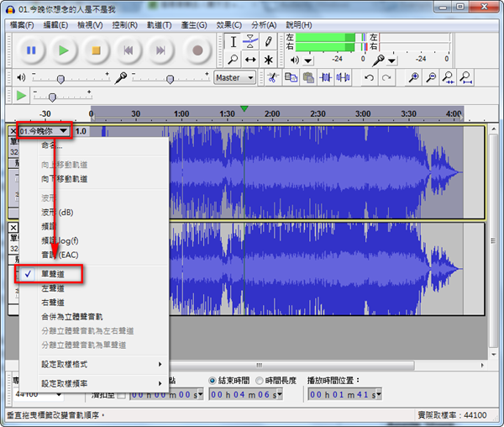Choose the Time Shift tool
The width and height of the screenshot is (504, 427).
tap(250, 60)
